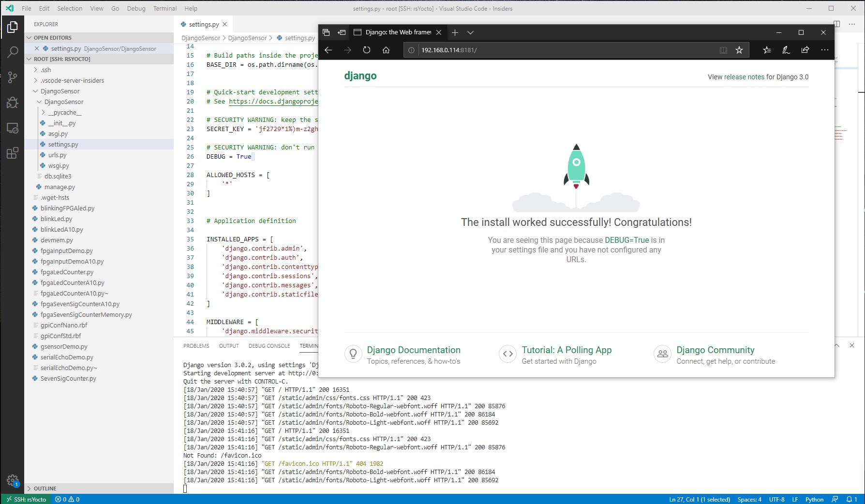Open the Terminal menu
This screenshot has width=865, height=504.
pos(164,8)
